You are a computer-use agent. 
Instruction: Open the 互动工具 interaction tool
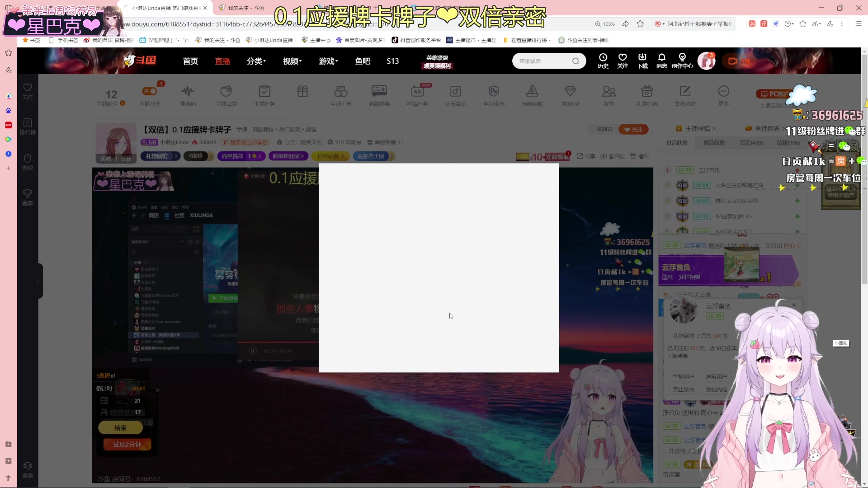point(341,96)
